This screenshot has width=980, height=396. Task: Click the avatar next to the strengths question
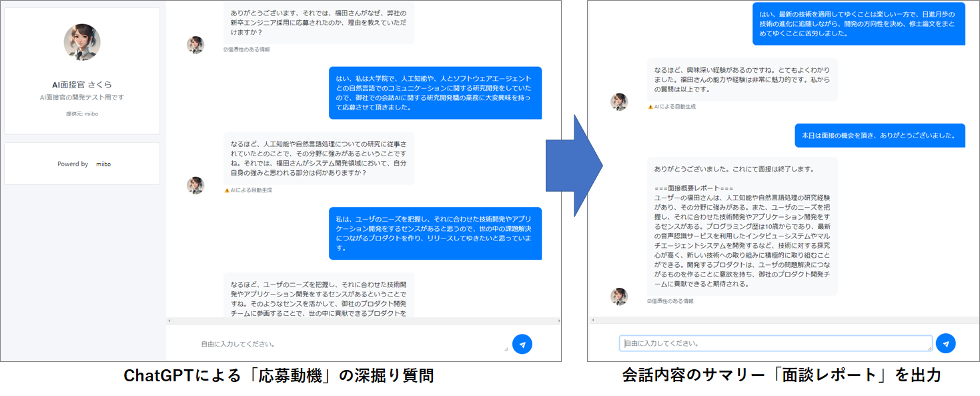click(x=197, y=186)
